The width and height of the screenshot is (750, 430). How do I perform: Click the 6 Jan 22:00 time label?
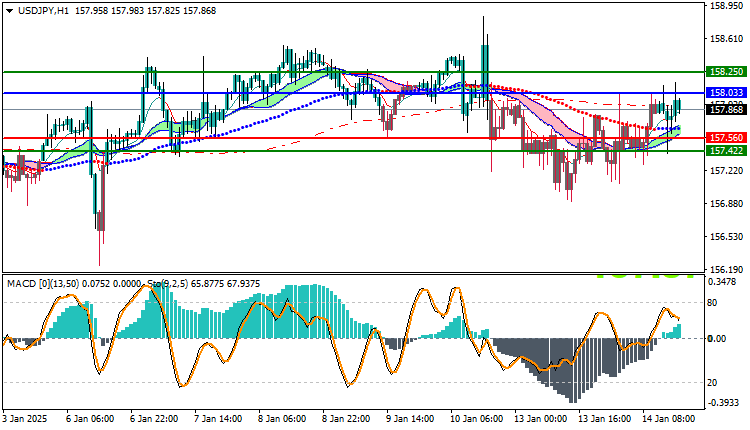tap(154, 419)
